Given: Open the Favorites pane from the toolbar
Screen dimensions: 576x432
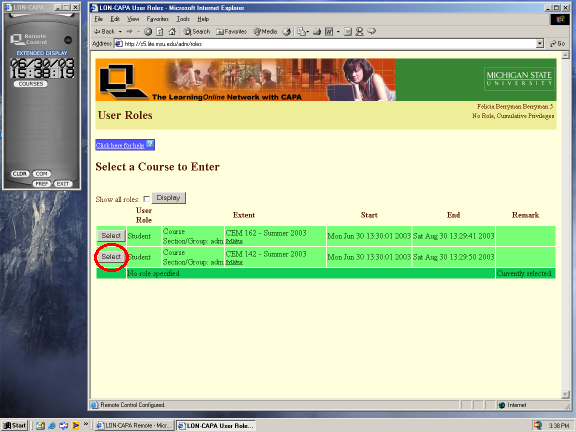Looking at the screenshot, I should click(x=231, y=32).
